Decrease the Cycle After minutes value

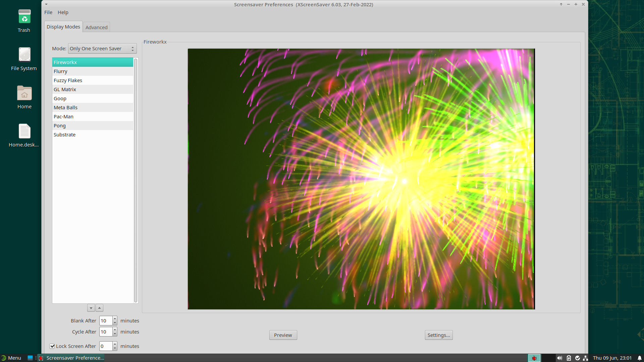[115, 334]
